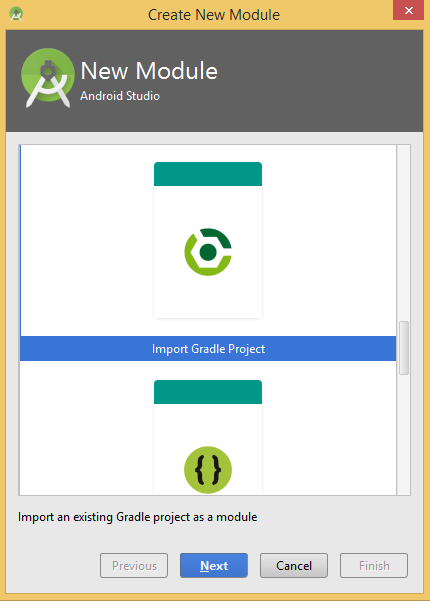Viewport: 430px width, 601px height.
Task: Select the curly braces module icon
Action: 208,470
